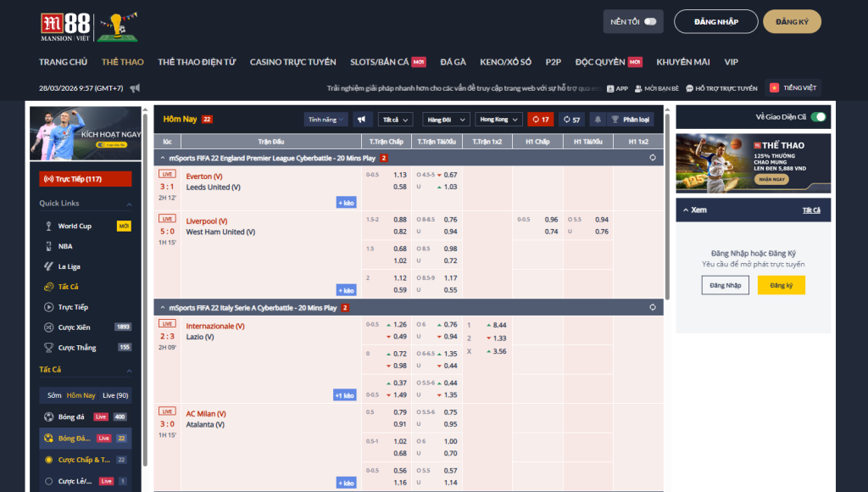Refresh the England Premier League Cyberbattle section
868x492 pixels.
pyautogui.click(x=653, y=158)
